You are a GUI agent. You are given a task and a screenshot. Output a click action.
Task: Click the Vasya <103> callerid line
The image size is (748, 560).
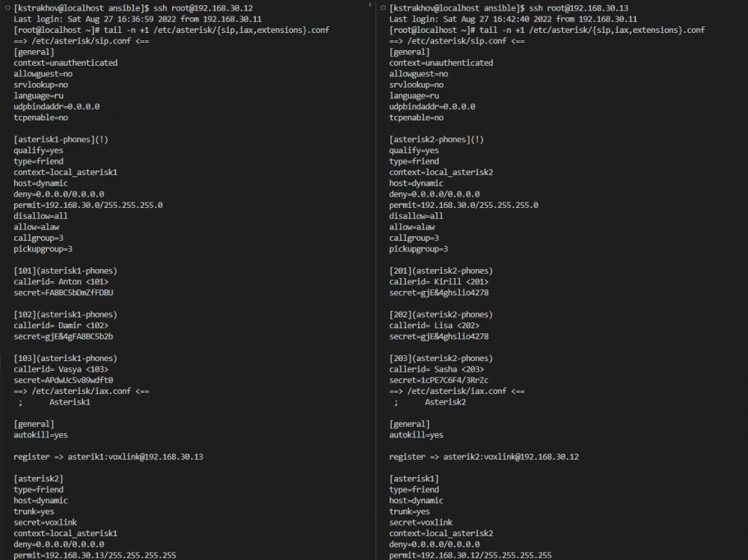(56, 369)
